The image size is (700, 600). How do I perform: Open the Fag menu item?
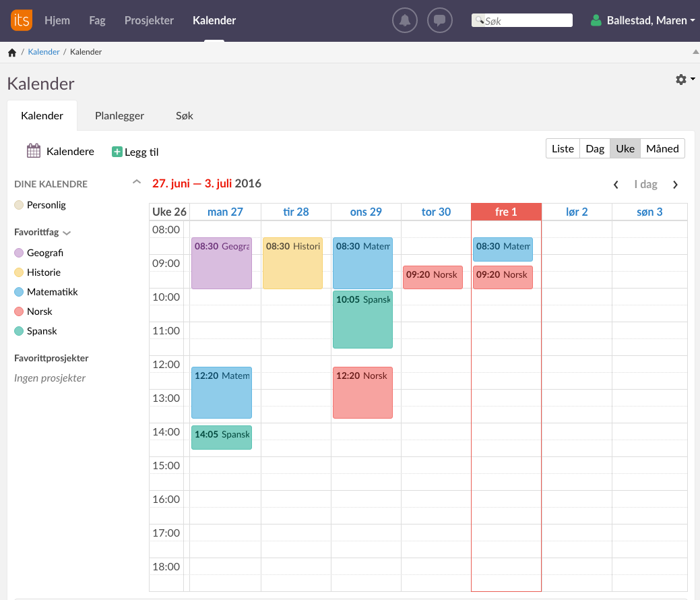click(97, 20)
